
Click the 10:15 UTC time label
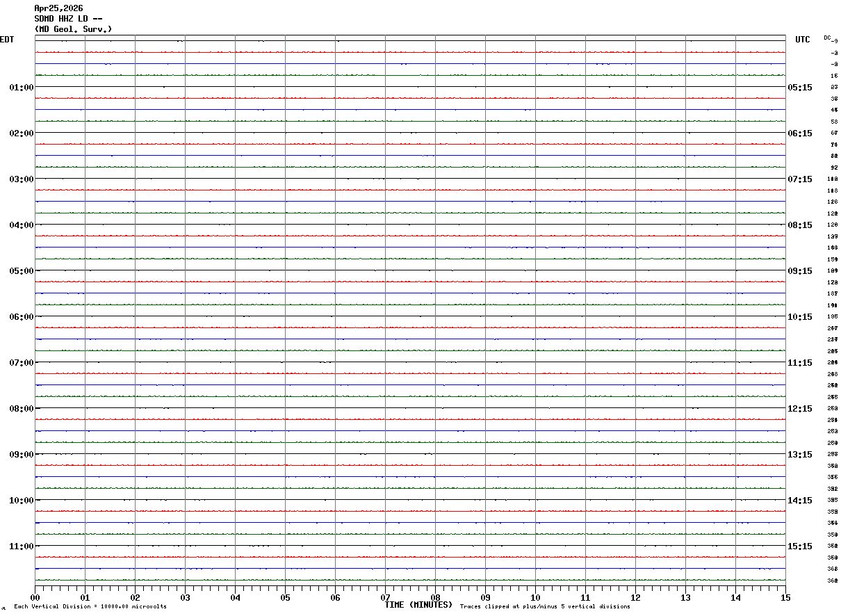(799, 316)
